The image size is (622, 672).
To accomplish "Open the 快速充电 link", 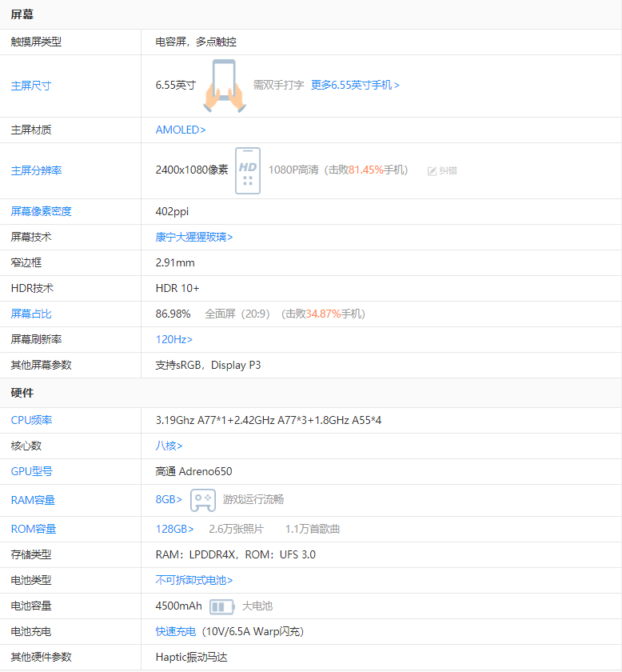I will 176,631.
